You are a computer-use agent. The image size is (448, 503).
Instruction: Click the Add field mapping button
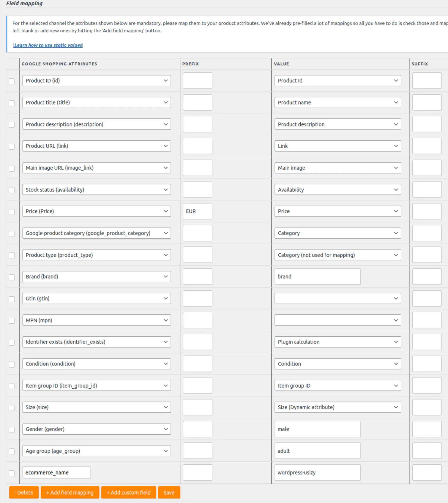[70, 493]
